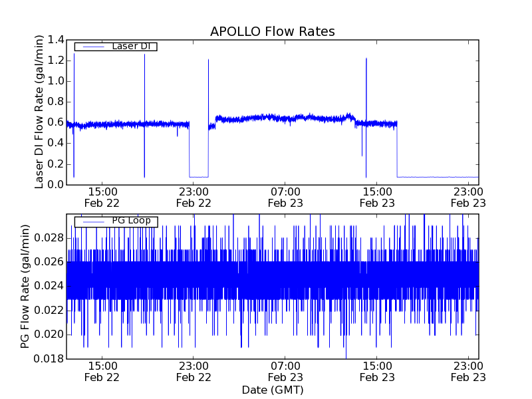Click "15:00 Feb 23" tick under PG Loop plot
The image size is (532, 399).
[377, 372]
